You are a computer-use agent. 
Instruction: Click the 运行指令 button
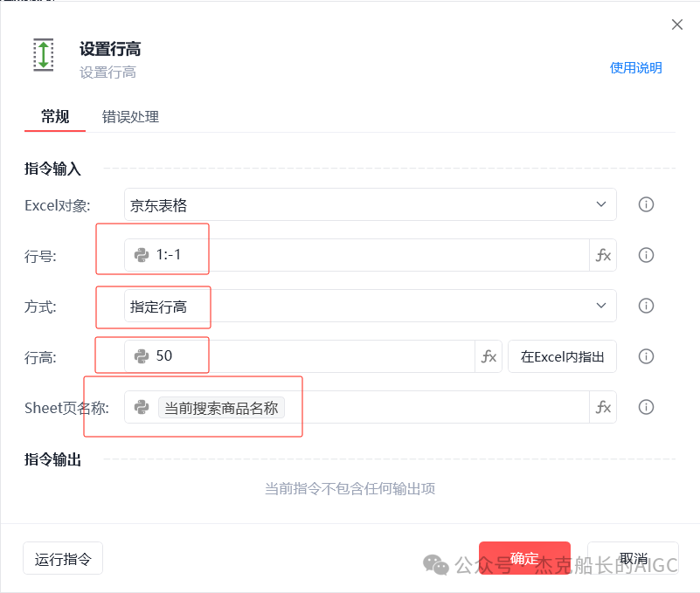(63, 559)
